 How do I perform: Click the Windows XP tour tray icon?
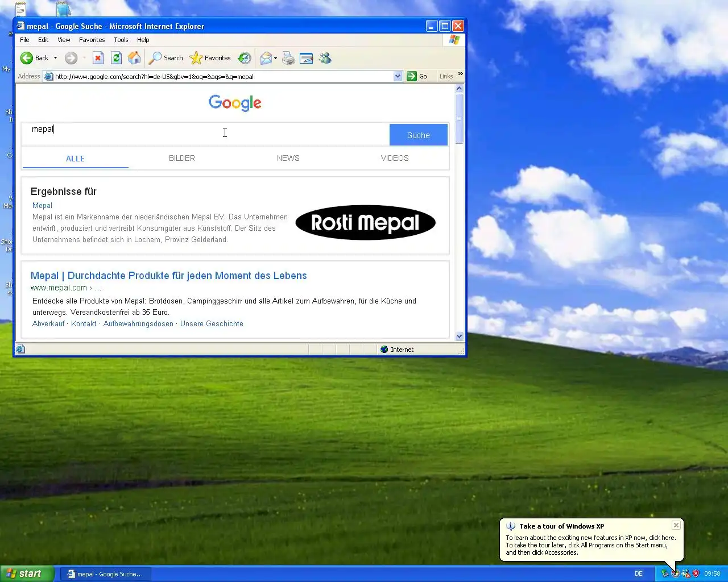(675, 574)
